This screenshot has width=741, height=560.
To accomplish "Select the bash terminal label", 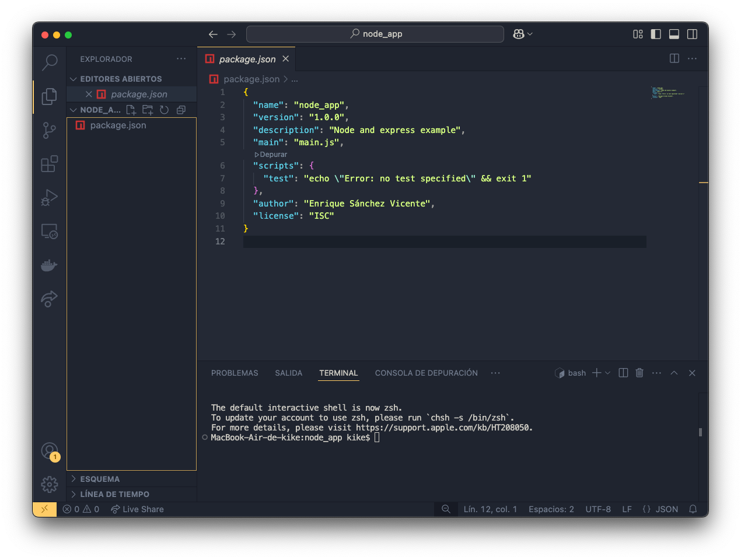I will [570, 373].
